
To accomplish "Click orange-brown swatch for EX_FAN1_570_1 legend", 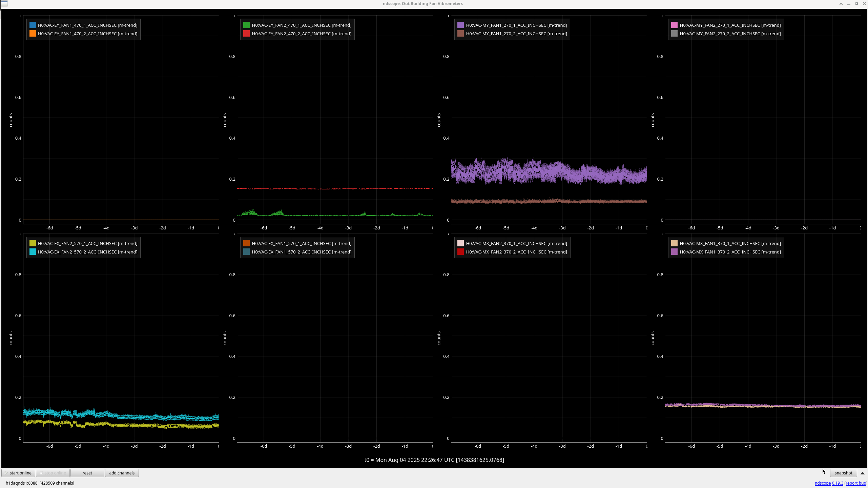I will point(246,243).
